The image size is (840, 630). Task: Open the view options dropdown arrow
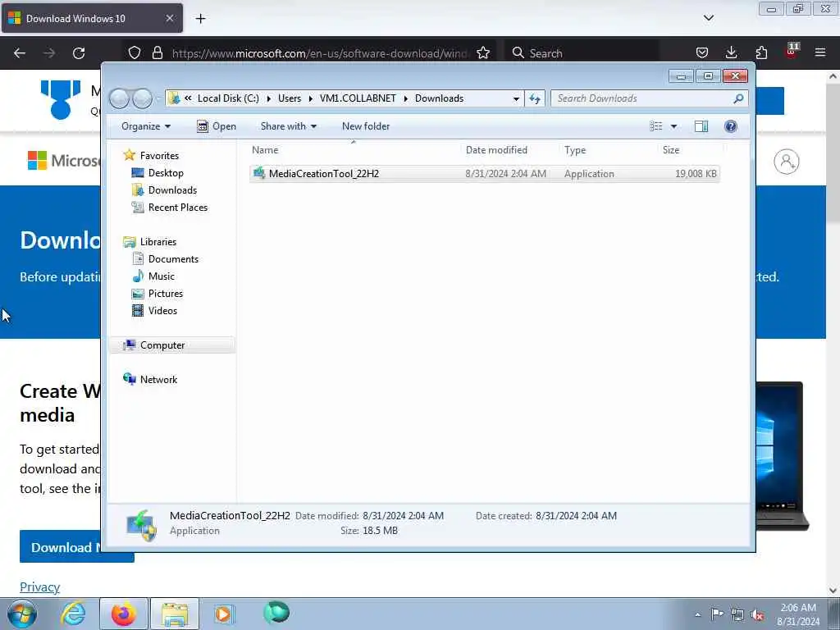point(674,126)
